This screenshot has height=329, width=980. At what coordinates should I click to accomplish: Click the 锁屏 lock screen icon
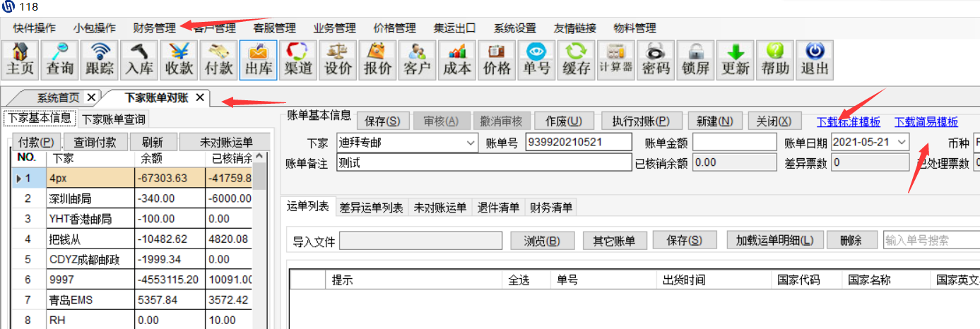pyautogui.click(x=695, y=59)
